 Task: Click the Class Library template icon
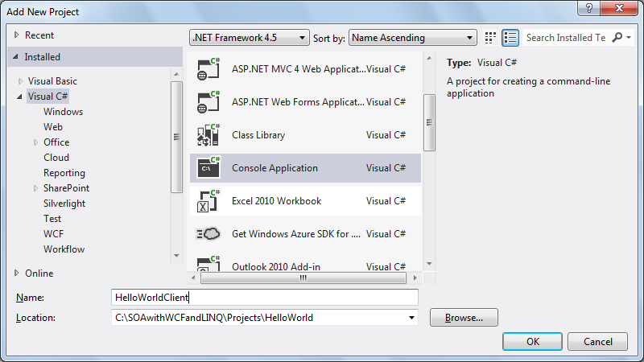[208, 134]
